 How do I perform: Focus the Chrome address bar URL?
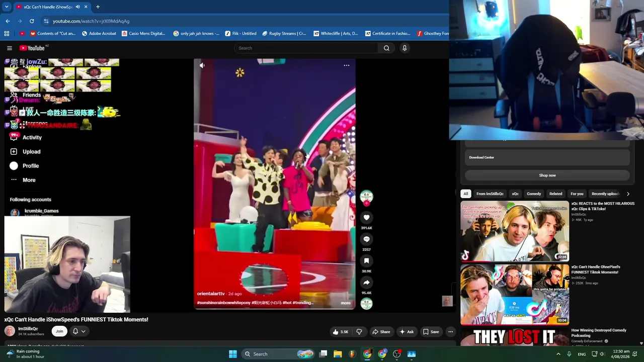pyautogui.click(x=91, y=21)
